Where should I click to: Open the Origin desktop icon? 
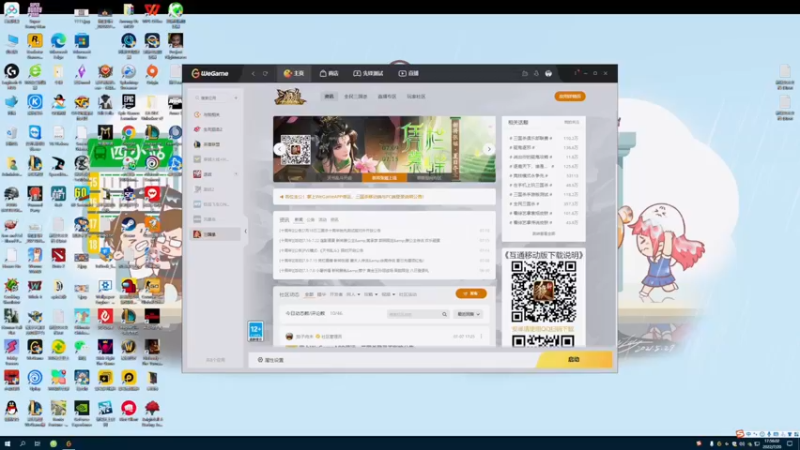coord(152,74)
